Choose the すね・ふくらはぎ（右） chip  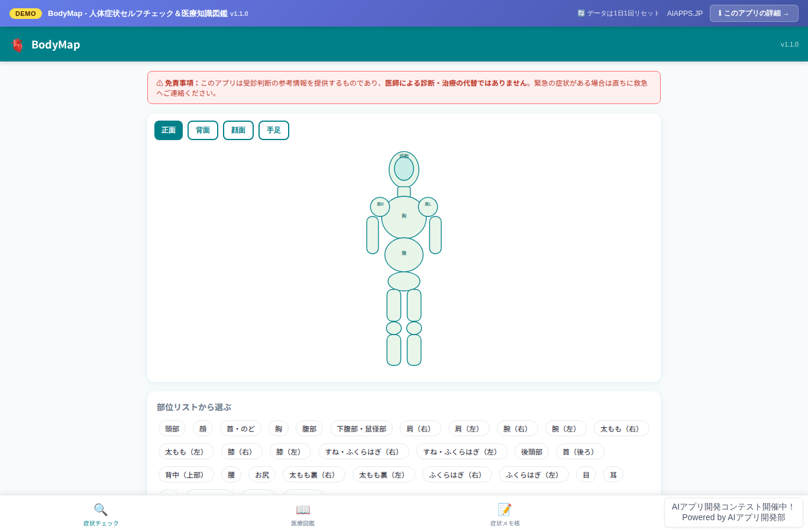point(364,452)
